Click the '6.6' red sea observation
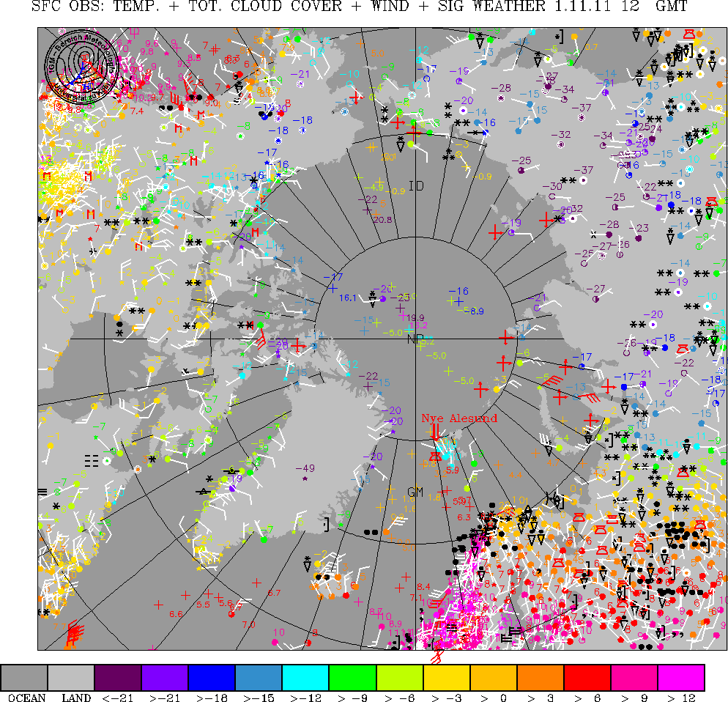The height and width of the screenshot is (702, 728). 176,614
